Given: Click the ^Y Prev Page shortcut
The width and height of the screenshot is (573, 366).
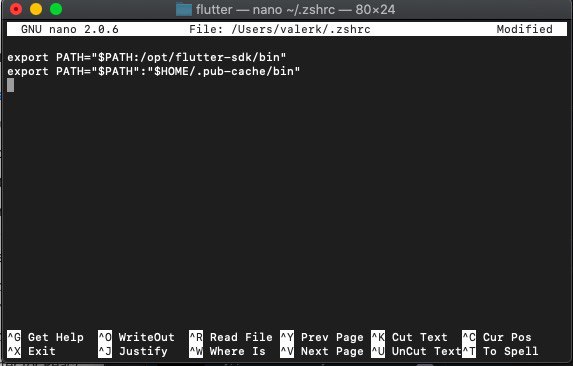Looking at the screenshot, I should click(x=322, y=337).
